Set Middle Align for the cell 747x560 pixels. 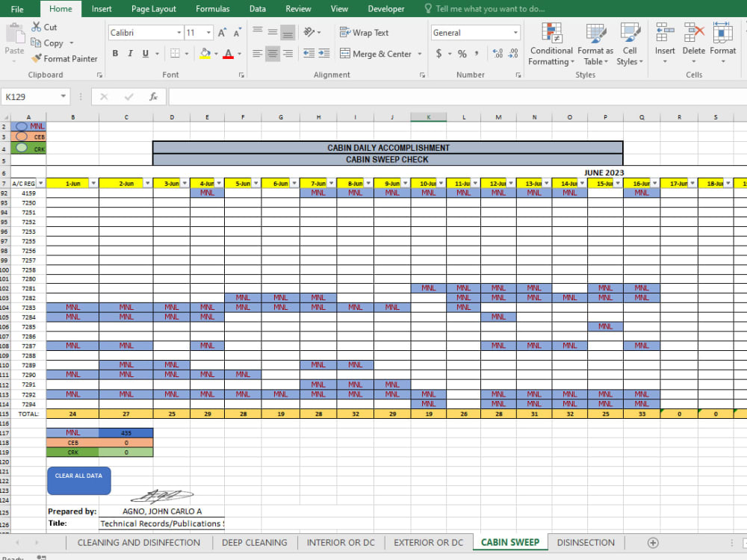click(x=273, y=32)
